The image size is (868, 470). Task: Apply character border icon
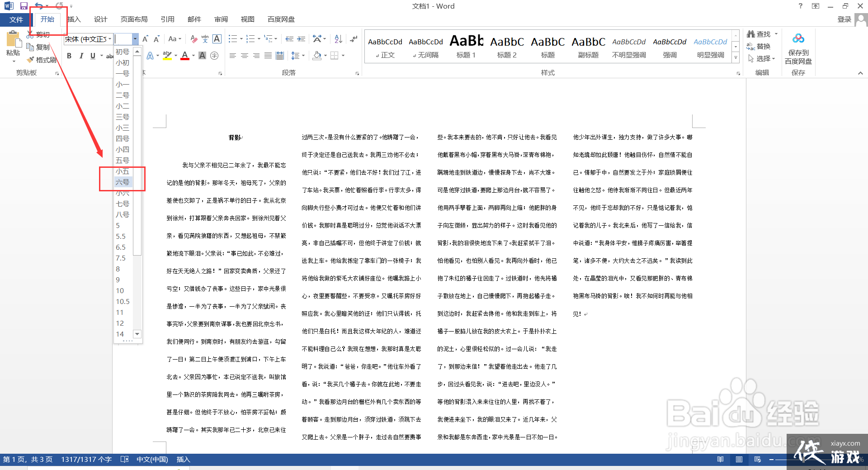pyautogui.click(x=217, y=39)
